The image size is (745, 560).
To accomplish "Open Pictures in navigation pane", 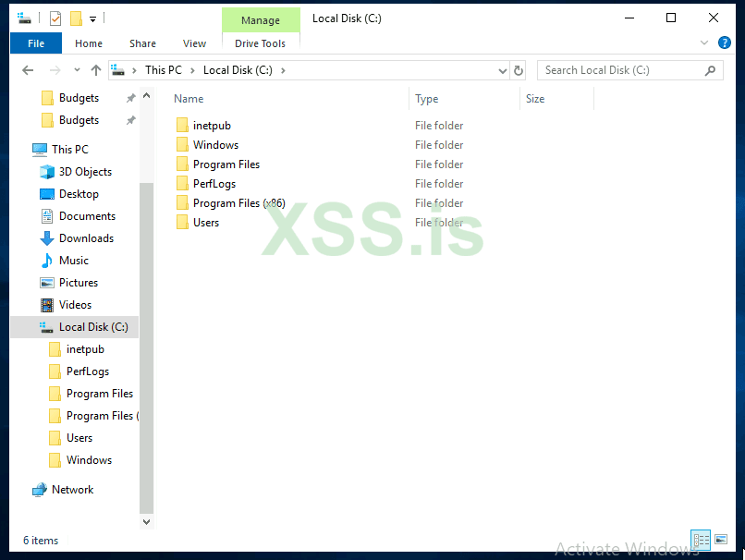I will pyautogui.click(x=79, y=283).
